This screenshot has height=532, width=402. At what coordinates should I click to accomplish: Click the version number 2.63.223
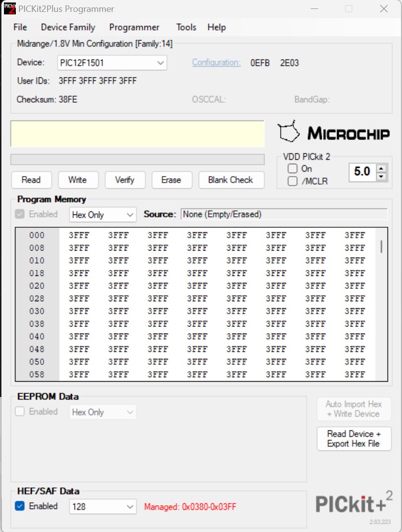[380, 522]
